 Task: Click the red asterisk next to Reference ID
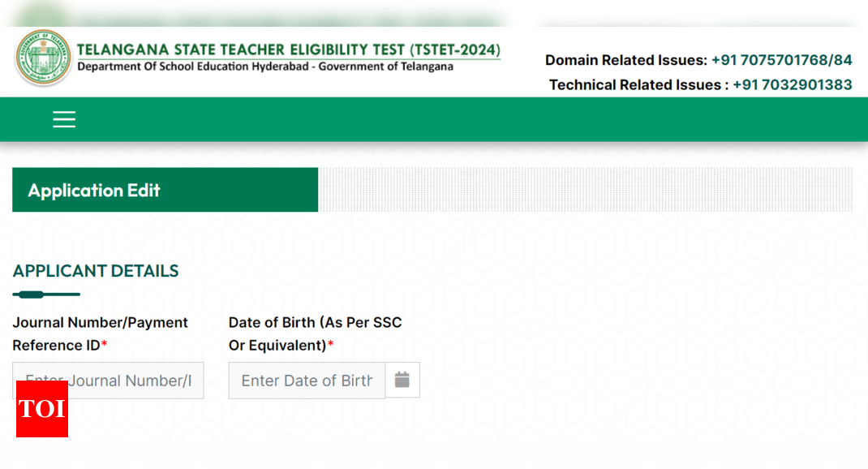[104, 345]
